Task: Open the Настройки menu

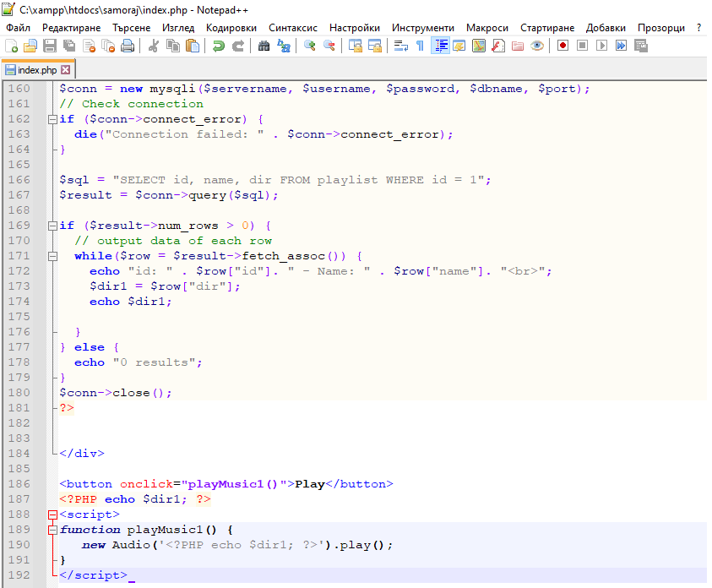Action: (x=355, y=28)
